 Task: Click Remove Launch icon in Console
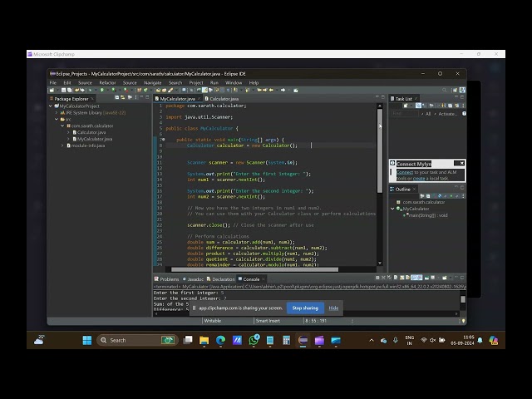click(383, 278)
